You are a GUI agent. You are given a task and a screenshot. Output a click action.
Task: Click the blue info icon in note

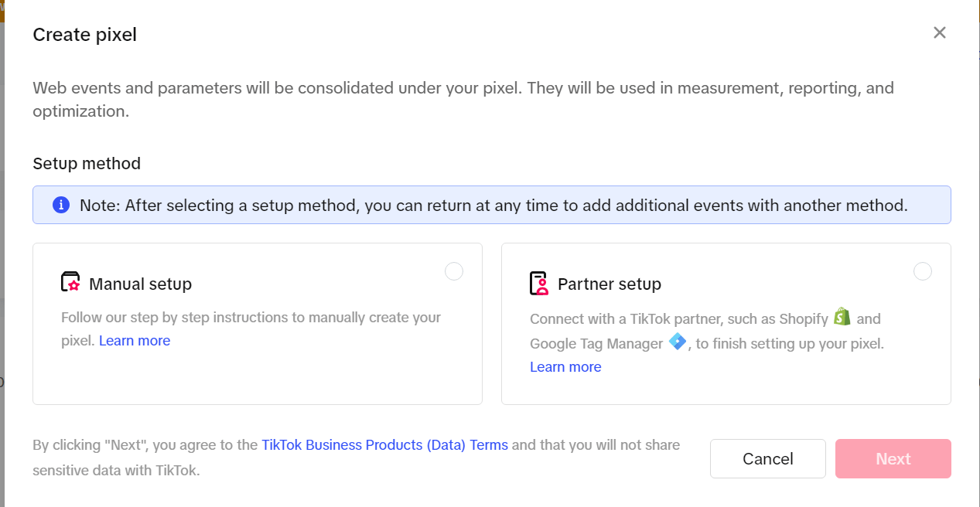tap(60, 205)
